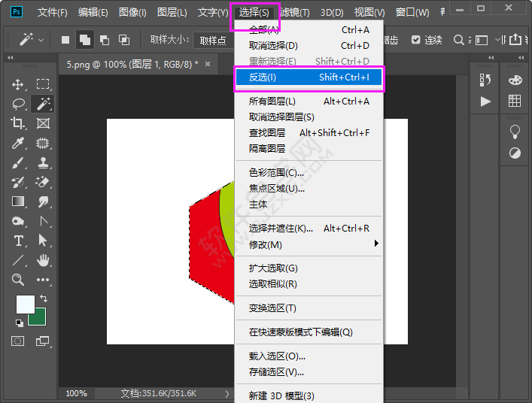This screenshot has width=532, height=403.
Task: Select the Gradient tool
Action: point(17,201)
